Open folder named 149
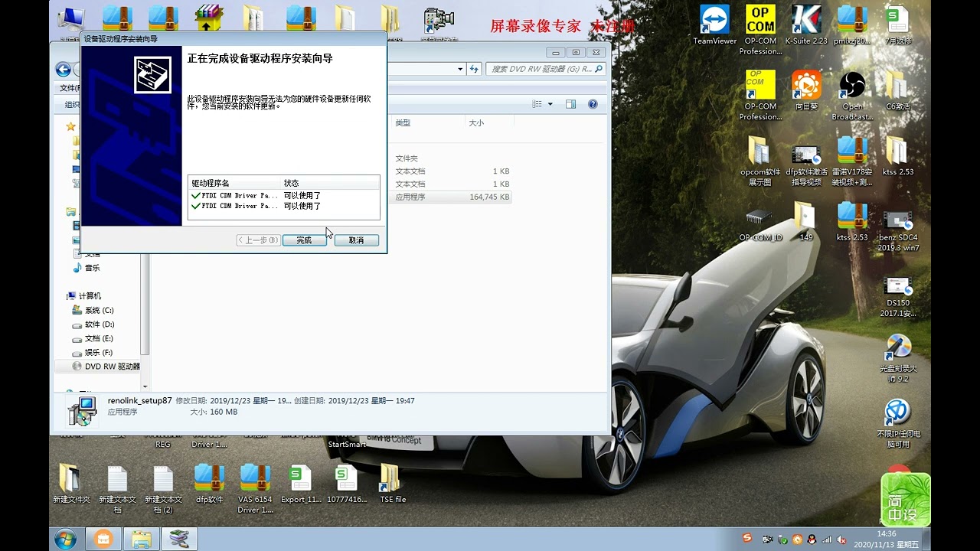The width and height of the screenshot is (980, 551). click(x=806, y=222)
